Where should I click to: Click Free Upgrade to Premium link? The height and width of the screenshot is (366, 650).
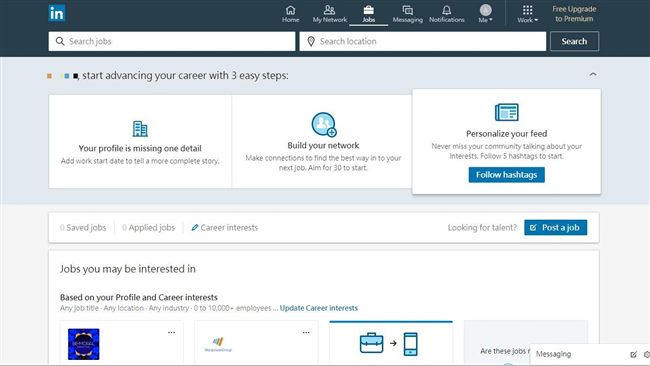tap(574, 14)
